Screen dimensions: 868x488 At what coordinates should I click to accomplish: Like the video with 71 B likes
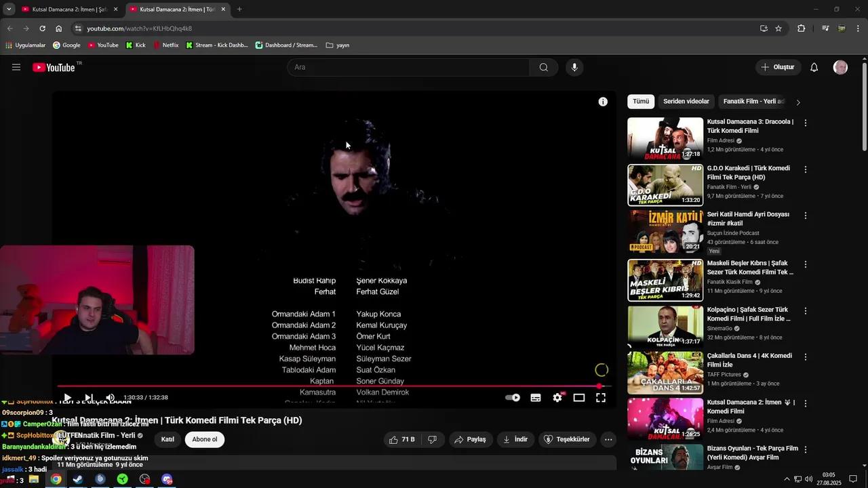pyautogui.click(x=401, y=439)
